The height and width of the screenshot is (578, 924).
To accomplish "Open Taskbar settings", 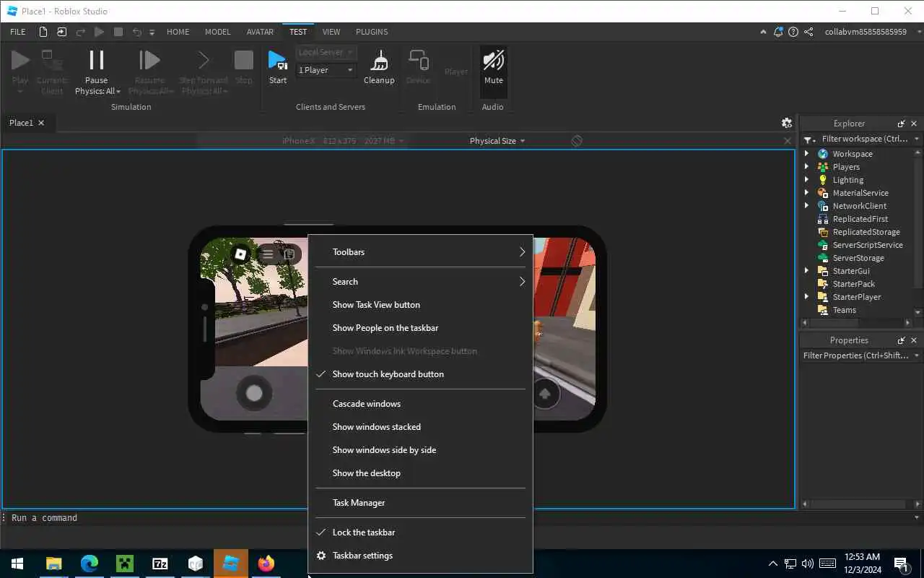I will 420,556.
